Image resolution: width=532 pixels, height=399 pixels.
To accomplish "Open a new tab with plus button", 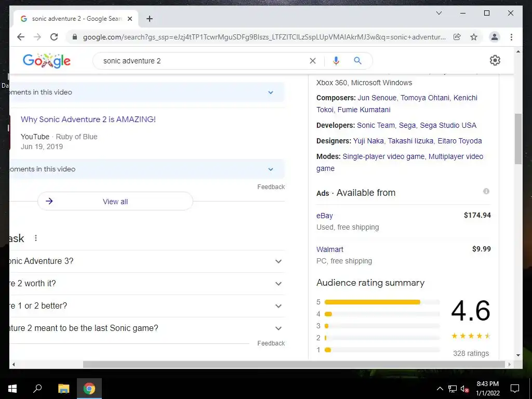I will pyautogui.click(x=150, y=19).
